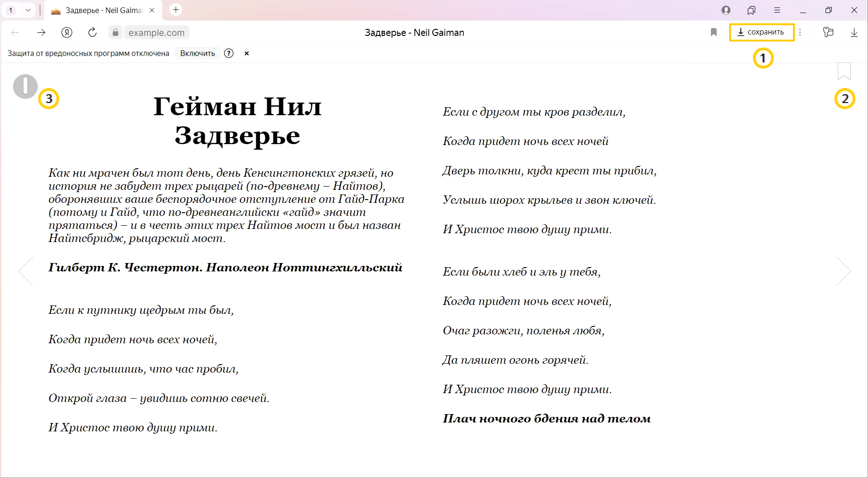Click the forward navigation arrow
This screenshot has height=478, width=868.
click(41, 32)
